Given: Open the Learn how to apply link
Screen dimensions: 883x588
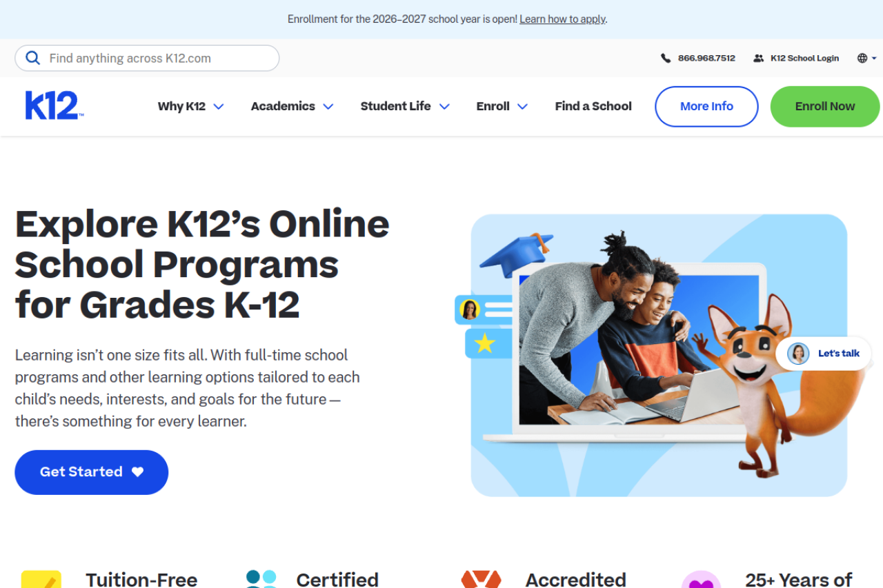Looking at the screenshot, I should [562, 19].
